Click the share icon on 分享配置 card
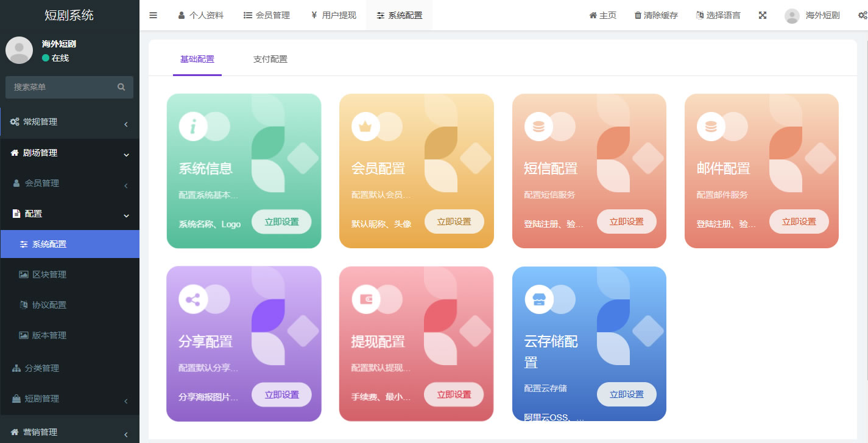 193,299
